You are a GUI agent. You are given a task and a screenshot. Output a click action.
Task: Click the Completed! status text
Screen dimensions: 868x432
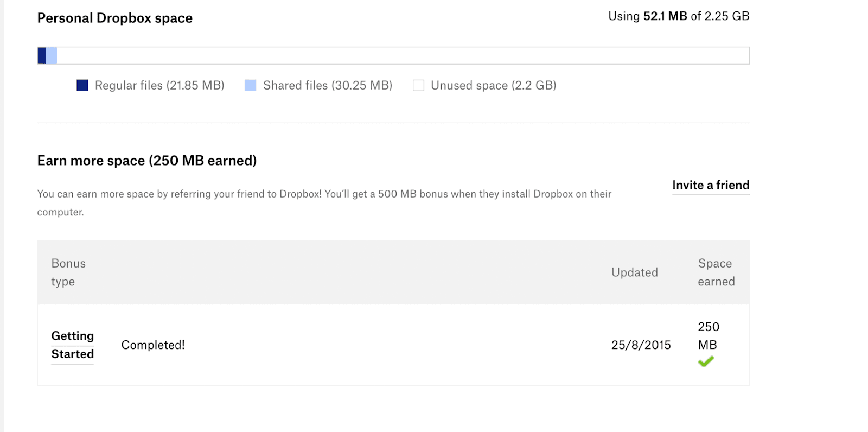click(x=153, y=345)
